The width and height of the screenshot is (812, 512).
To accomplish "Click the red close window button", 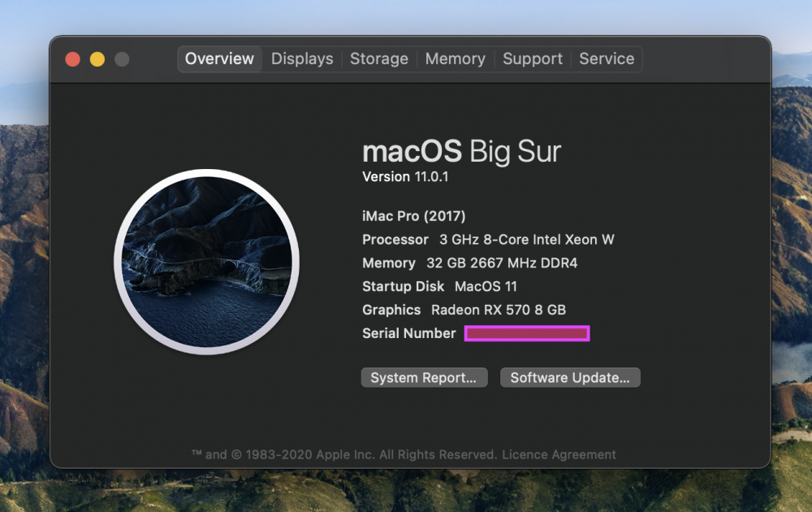I will 72,59.
